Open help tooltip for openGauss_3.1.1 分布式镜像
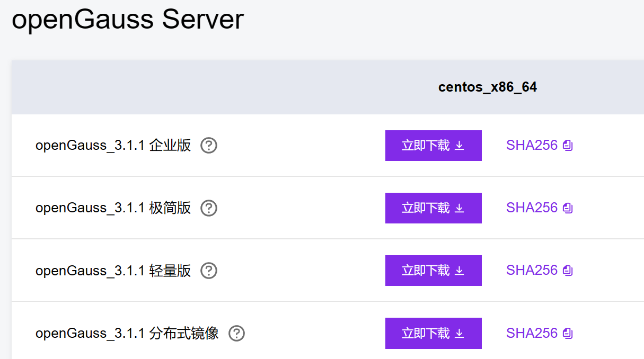 236,333
